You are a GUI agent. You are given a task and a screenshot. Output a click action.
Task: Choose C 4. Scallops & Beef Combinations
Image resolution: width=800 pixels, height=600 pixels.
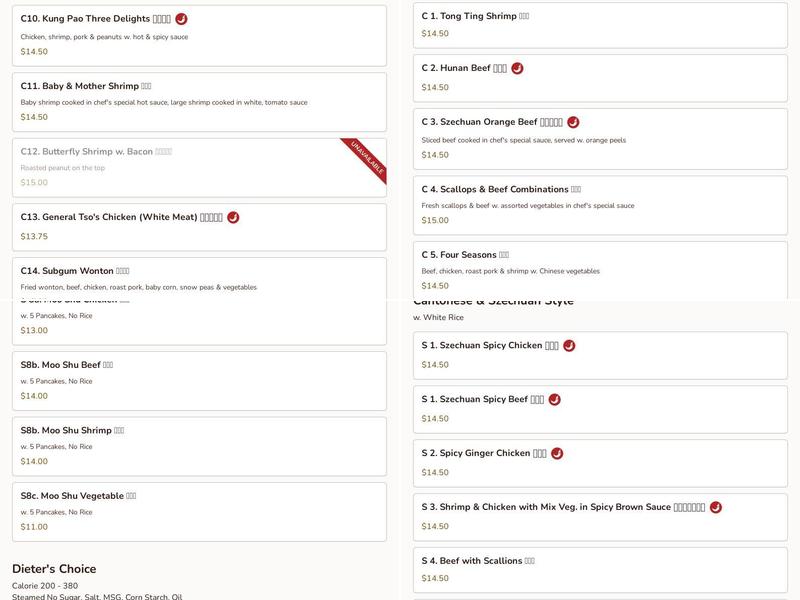tap(600, 204)
